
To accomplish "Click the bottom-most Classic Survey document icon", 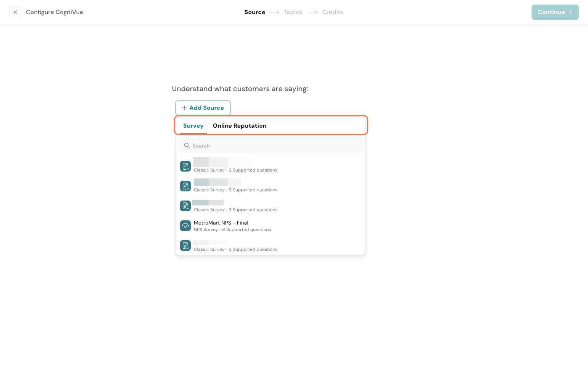I will pos(185,246).
